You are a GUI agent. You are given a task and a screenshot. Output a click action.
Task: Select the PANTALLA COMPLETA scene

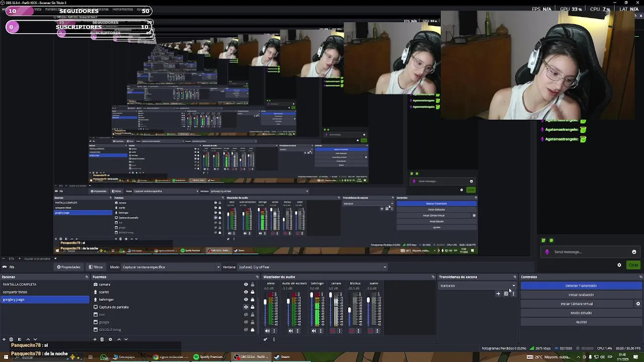coord(45,285)
